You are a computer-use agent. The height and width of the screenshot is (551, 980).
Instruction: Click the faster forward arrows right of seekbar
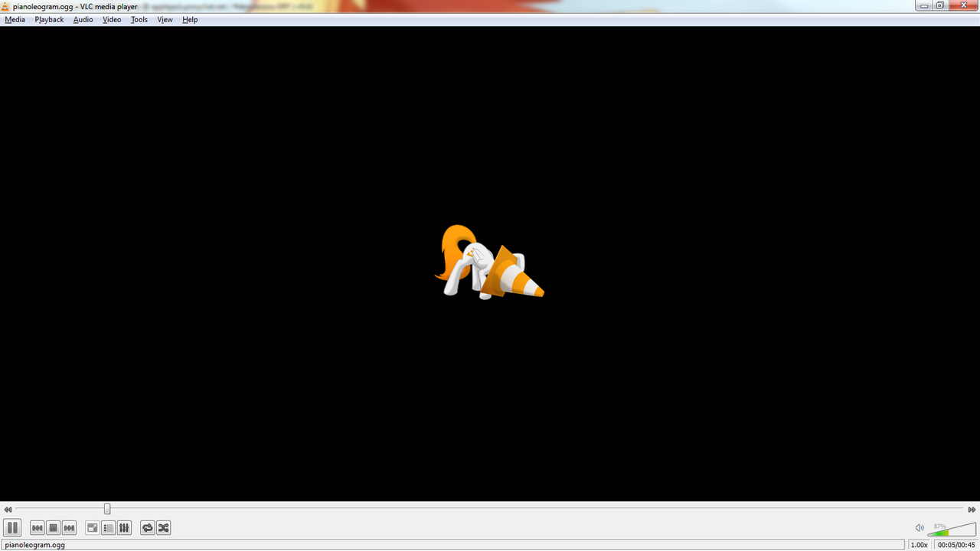tap(972, 510)
